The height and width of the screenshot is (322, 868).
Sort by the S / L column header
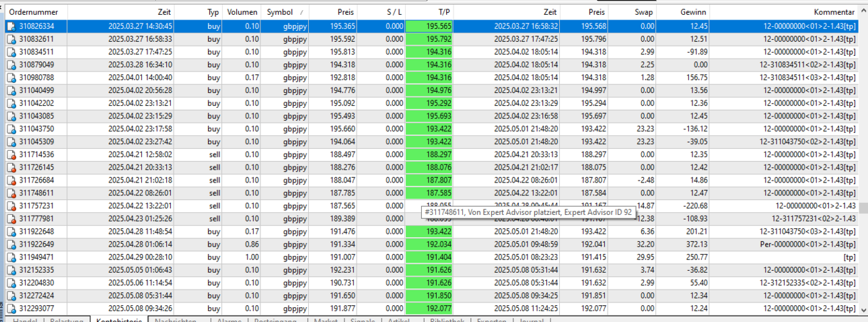[x=382, y=12]
